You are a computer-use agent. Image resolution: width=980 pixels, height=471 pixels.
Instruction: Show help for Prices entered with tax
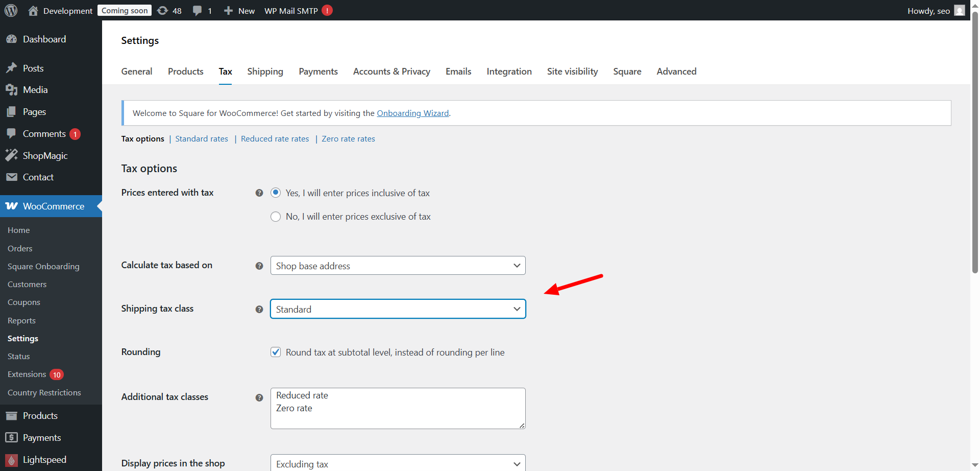(259, 193)
